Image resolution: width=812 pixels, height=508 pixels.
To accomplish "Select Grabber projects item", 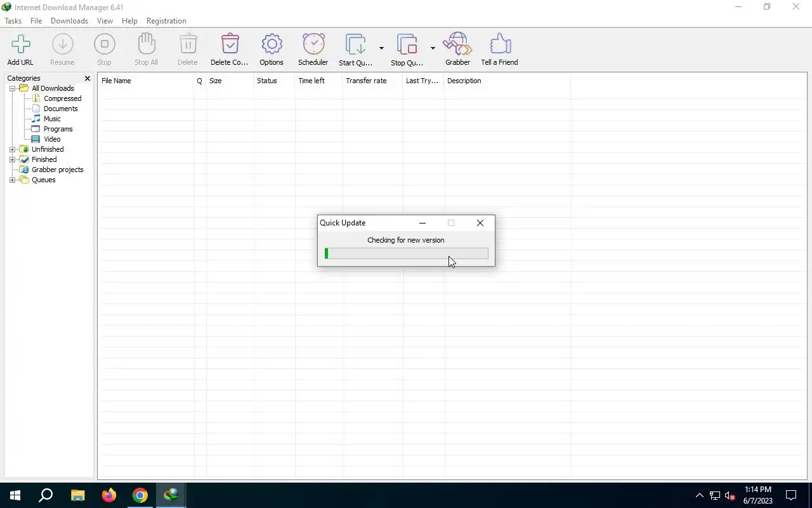I will [x=57, y=170].
